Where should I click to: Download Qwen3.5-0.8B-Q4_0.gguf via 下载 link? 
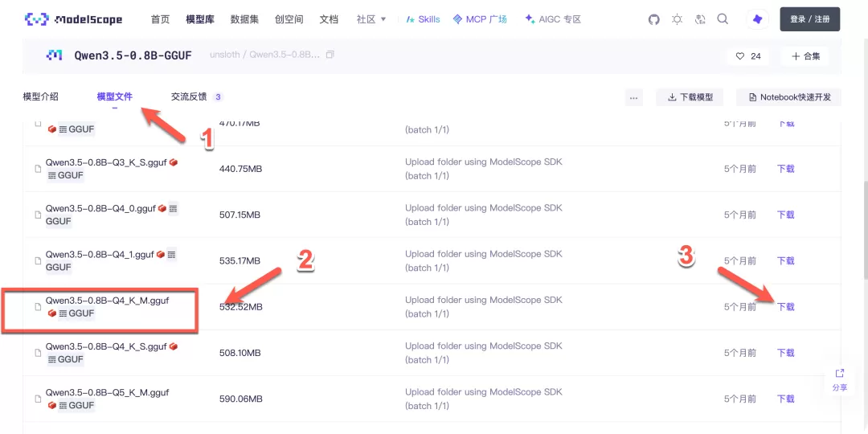(785, 215)
